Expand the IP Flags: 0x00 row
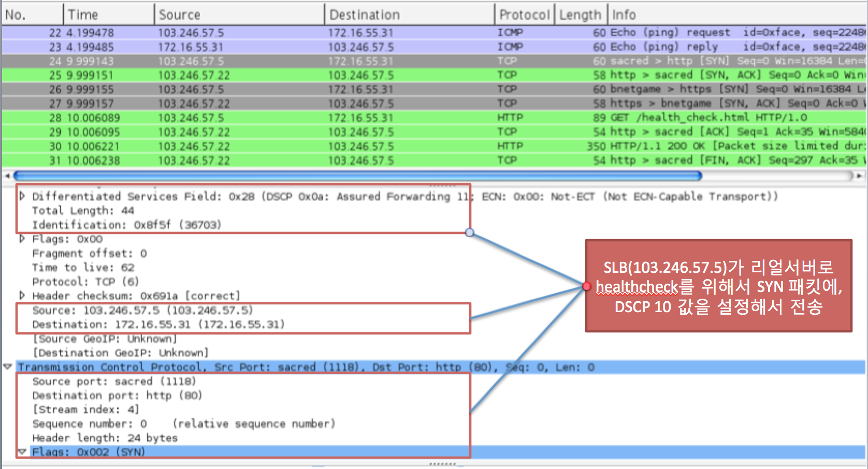This screenshot has width=868, height=469. point(22,239)
